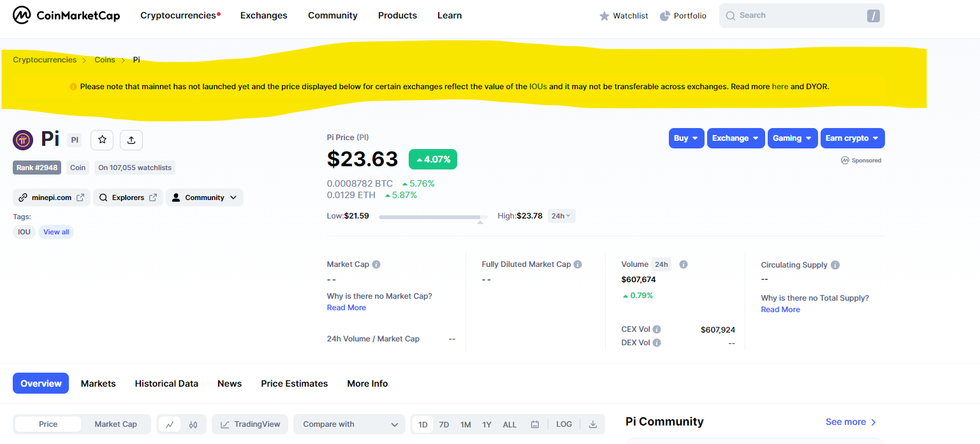
Task: Click the Watchlist star icon in header
Action: (x=604, y=16)
